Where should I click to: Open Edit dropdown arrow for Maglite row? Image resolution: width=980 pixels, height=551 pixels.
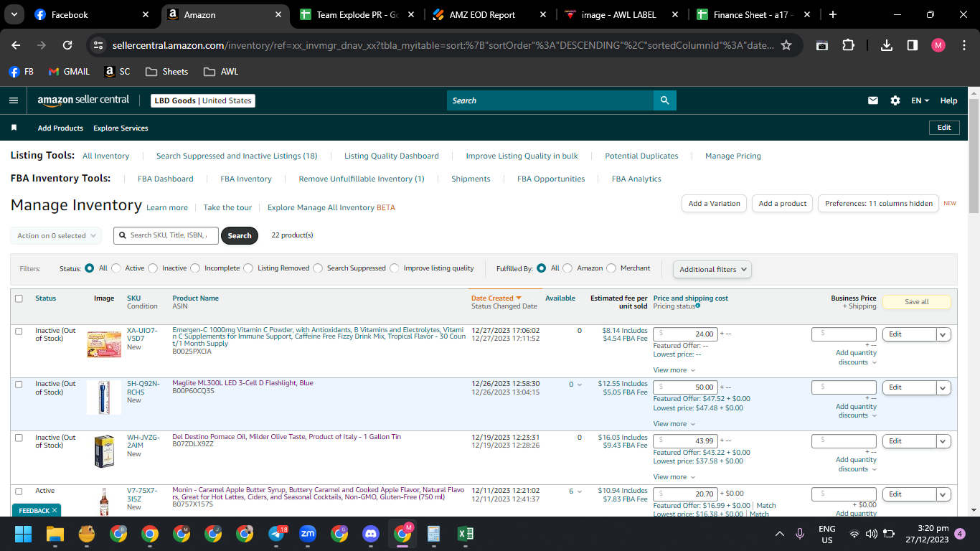(944, 387)
